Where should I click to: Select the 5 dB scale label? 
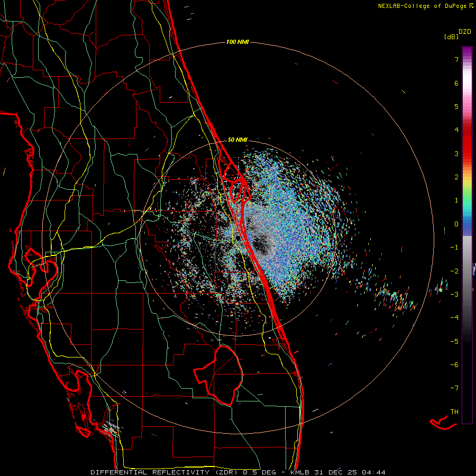(x=456, y=106)
